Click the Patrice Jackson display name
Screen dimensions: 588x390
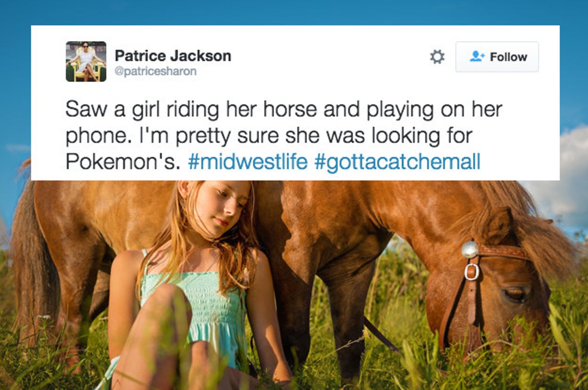point(173,56)
